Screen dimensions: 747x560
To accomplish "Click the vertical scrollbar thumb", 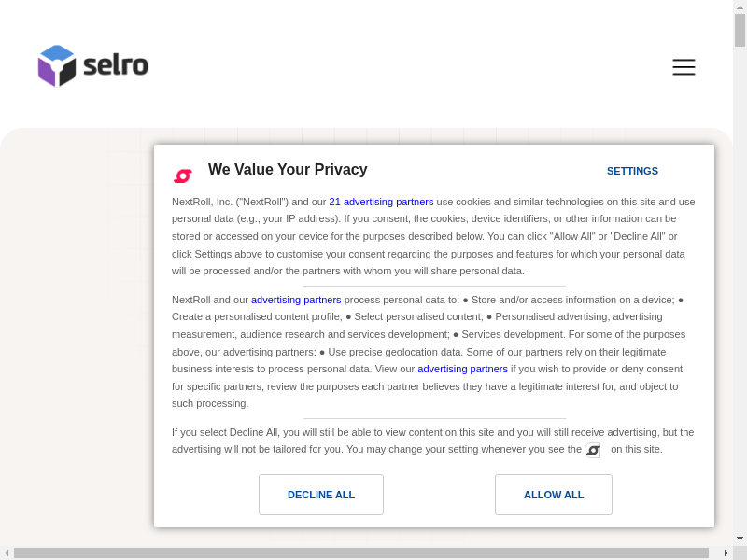I will pos(740,30).
